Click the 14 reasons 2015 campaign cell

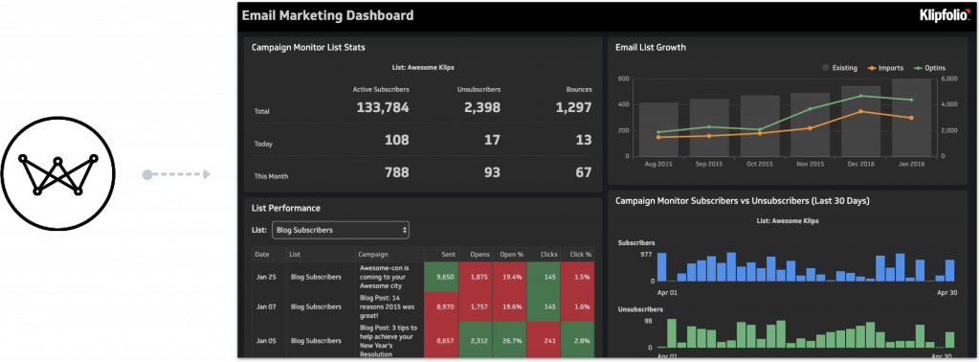(390, 307)
